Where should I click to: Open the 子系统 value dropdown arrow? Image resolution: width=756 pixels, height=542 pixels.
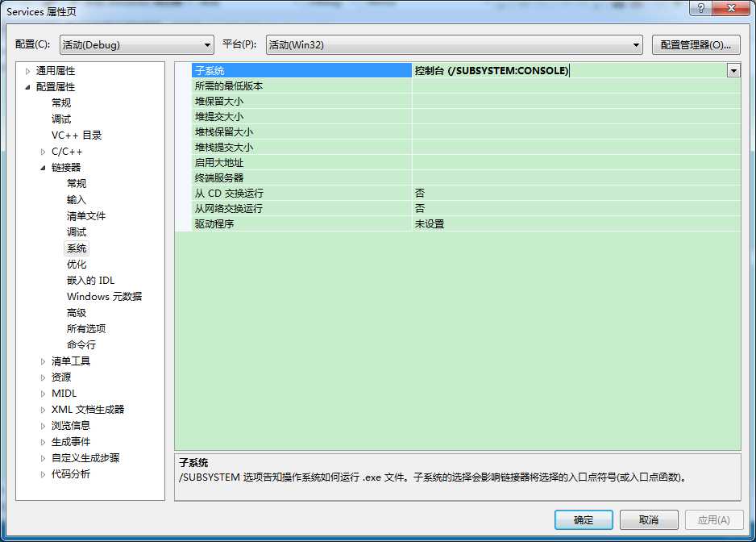[733, 71]
